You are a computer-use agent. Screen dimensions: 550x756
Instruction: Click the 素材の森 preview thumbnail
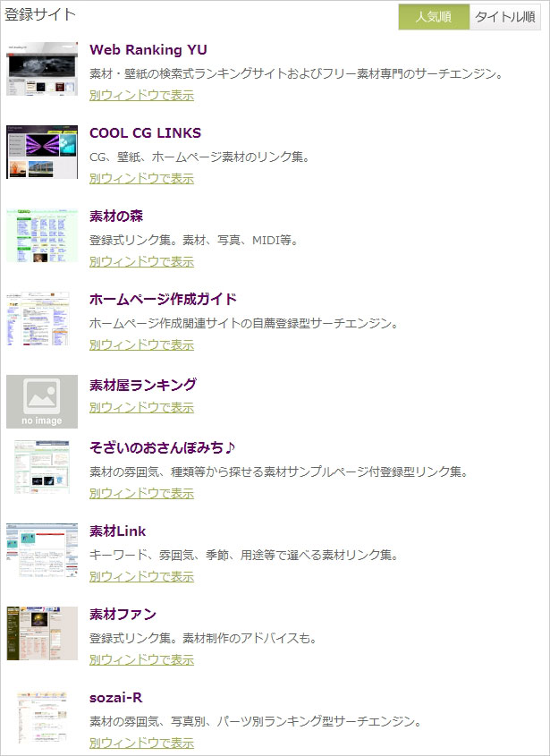tap(42, 235)
